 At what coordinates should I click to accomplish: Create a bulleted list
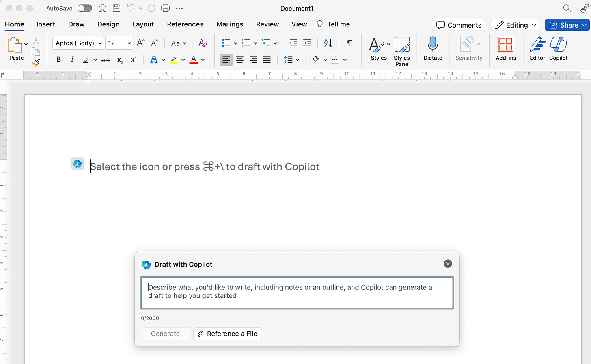(226, 43)
